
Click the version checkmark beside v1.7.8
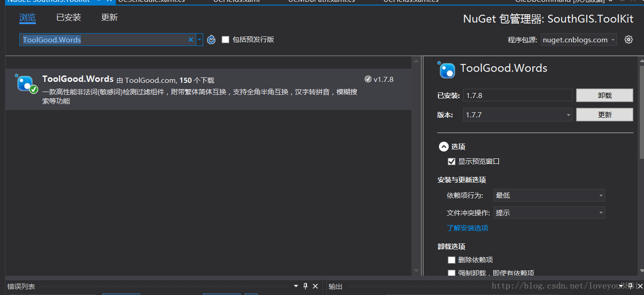point(368,79)
